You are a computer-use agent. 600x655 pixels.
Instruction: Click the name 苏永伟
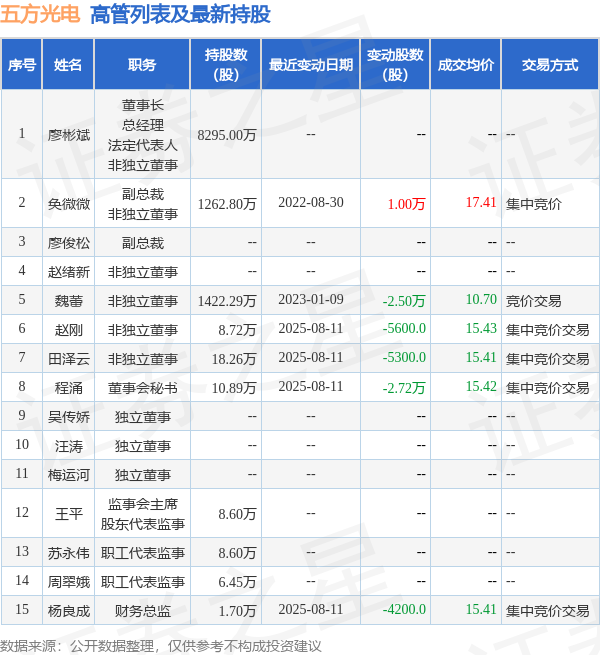pos(69,553)
